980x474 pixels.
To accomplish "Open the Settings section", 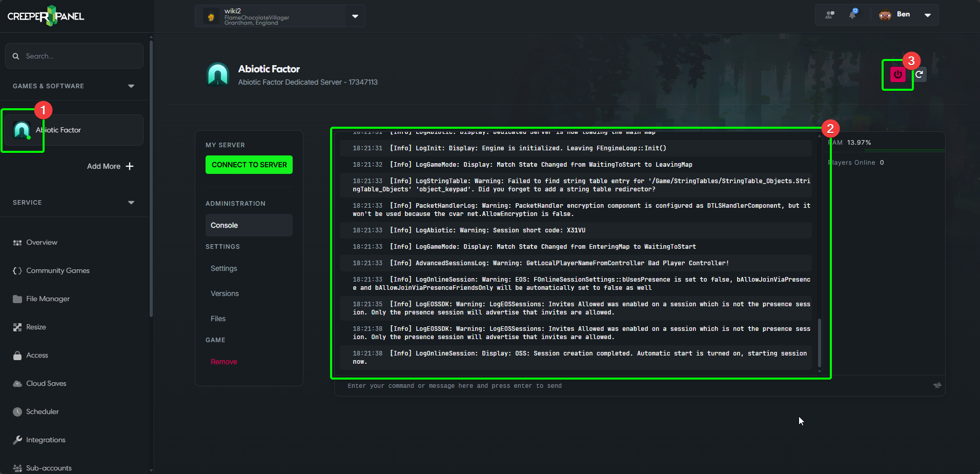I will pyautogui.click(x=224, y=269).
